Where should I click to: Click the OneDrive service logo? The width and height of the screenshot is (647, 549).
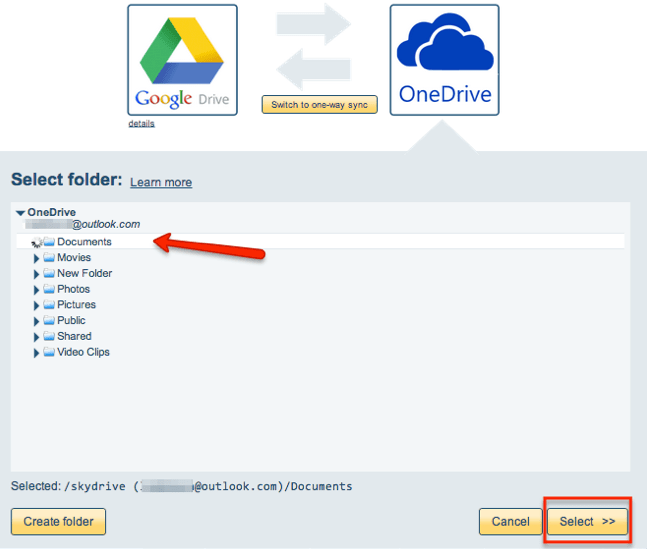(444, 60)
